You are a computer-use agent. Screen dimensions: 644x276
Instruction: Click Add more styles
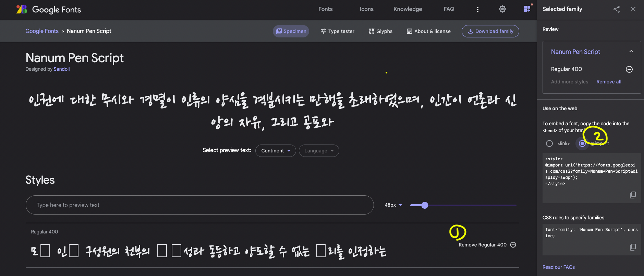(x=570, y=82)
